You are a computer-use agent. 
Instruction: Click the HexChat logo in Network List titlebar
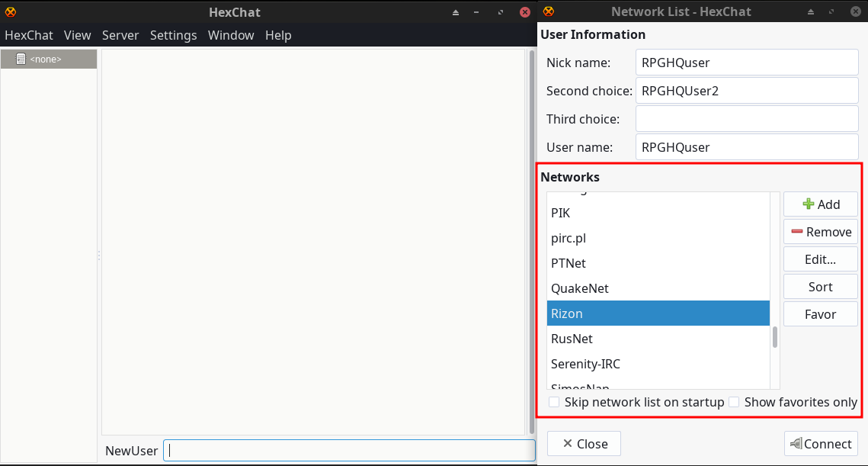pos(548,11)
